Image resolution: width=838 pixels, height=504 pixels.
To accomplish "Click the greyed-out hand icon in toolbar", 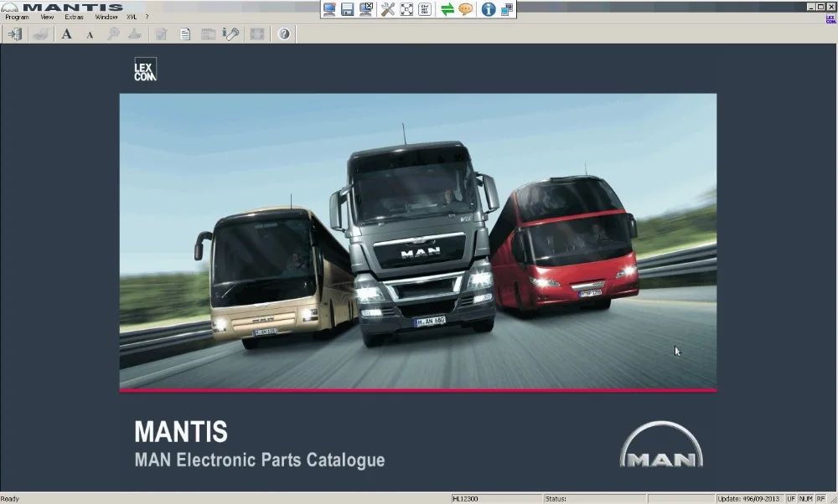I will point(40,34).
